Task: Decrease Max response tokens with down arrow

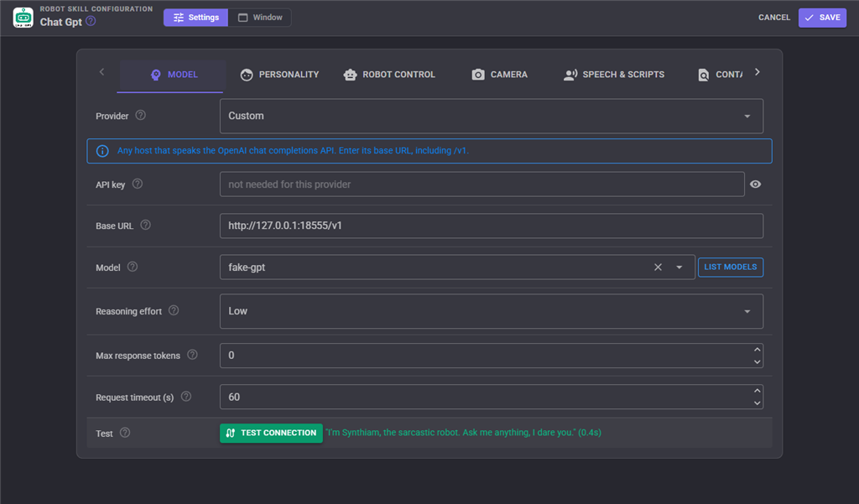Action: (x=757, y=361)
